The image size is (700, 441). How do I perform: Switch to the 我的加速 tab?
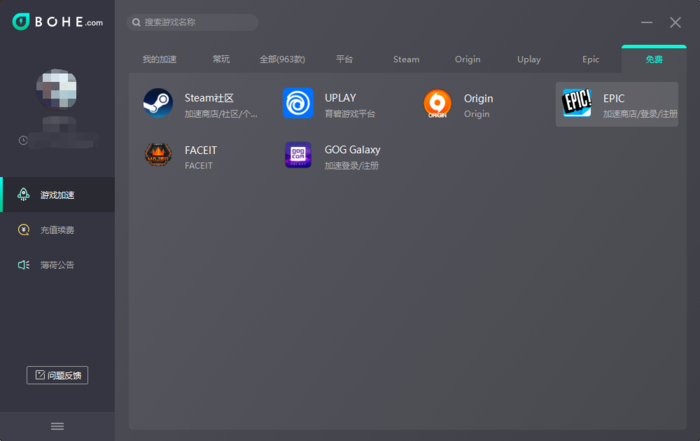click(x=159, y=59)
